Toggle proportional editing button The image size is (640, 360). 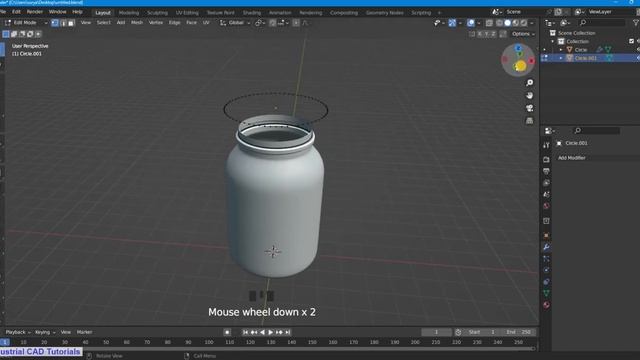[x=296, y=23]
